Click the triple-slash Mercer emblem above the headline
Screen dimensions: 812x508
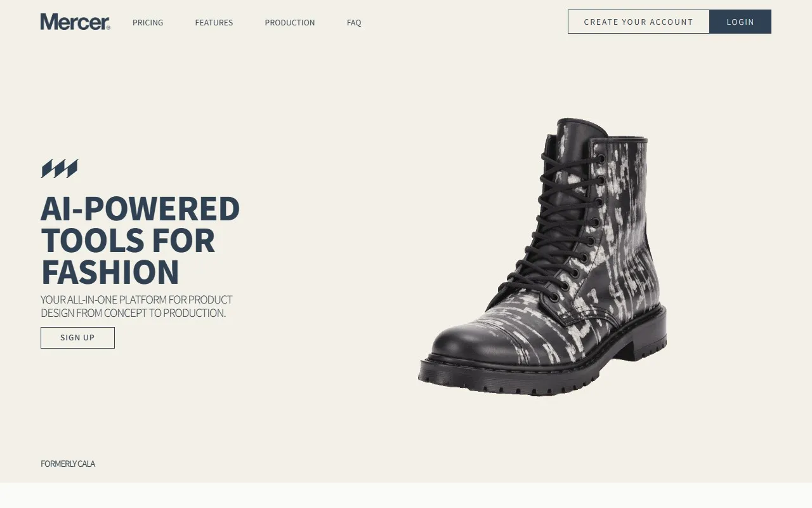pyautogui.click(x=60, y=169)
